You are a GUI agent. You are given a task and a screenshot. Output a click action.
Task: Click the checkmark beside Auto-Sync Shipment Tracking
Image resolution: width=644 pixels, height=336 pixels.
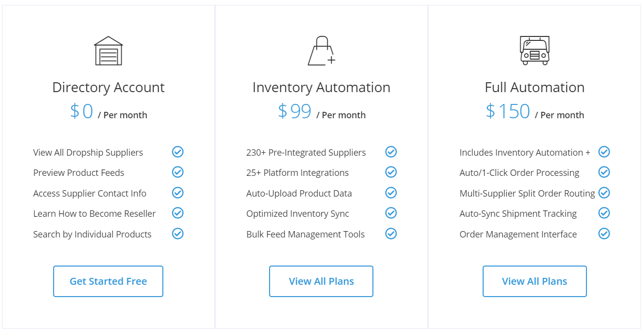(x=604, y=213)
